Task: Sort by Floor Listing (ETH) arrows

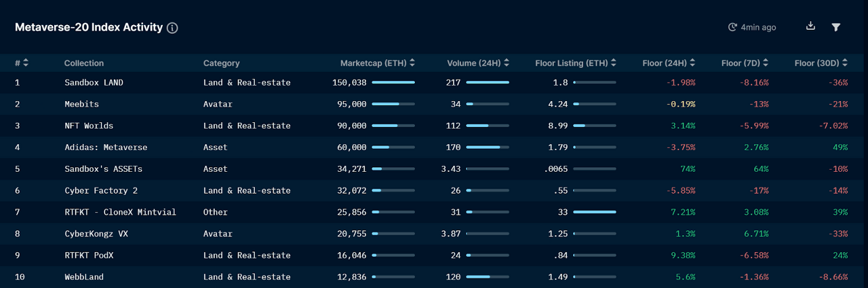Action: pos(614,63)
